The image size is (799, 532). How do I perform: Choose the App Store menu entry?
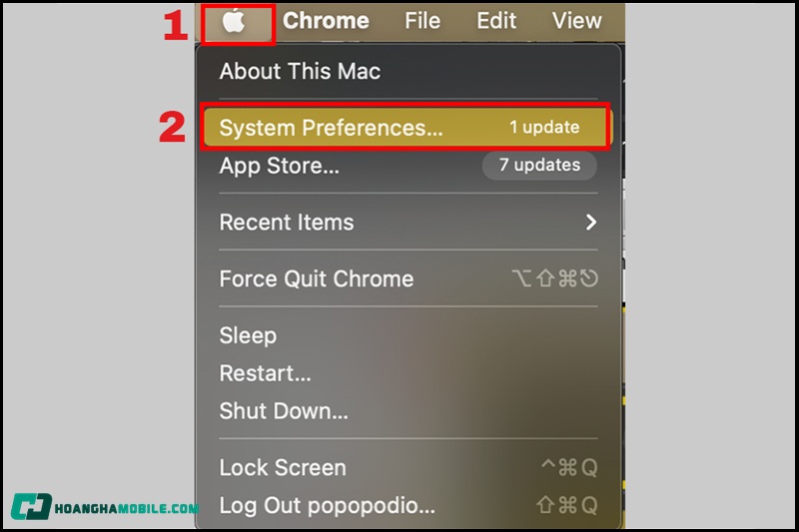280,167
